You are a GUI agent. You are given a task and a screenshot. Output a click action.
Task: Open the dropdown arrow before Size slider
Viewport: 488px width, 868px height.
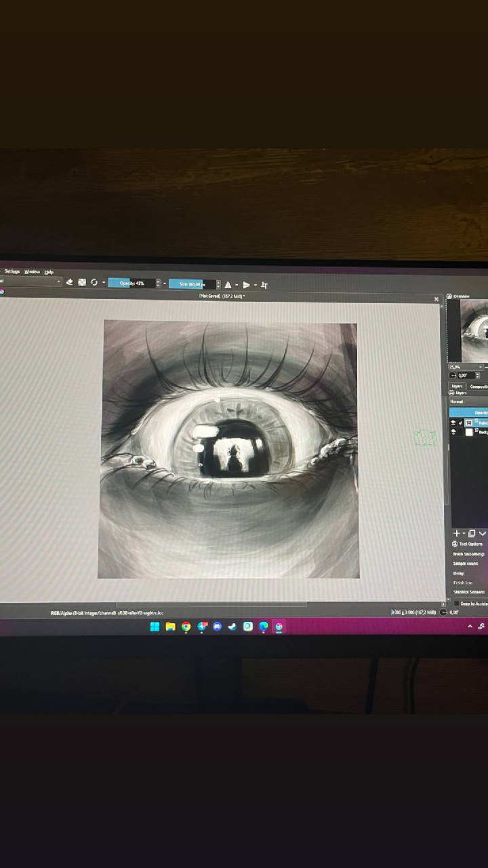point(165,283)
